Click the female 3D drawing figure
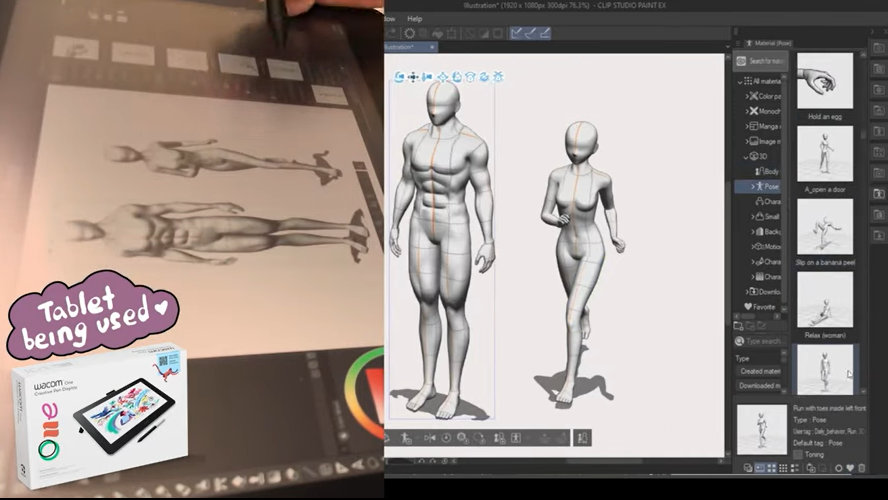 (x=578, y=260)
